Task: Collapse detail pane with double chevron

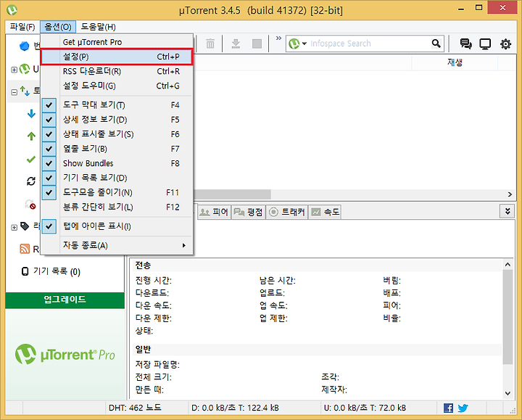Action: pyautogui.click(x=507, y=211)
